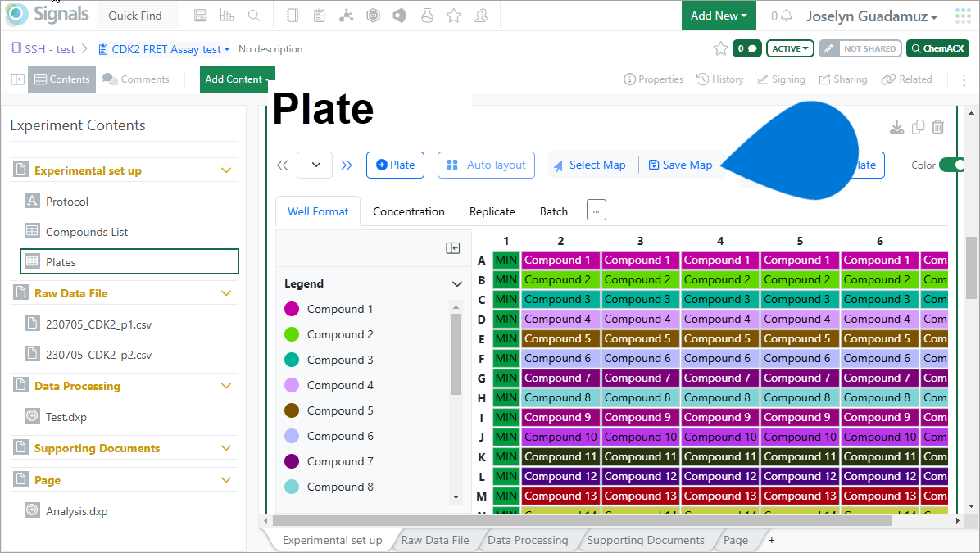Switch to the Batch tab

(554, 212)
